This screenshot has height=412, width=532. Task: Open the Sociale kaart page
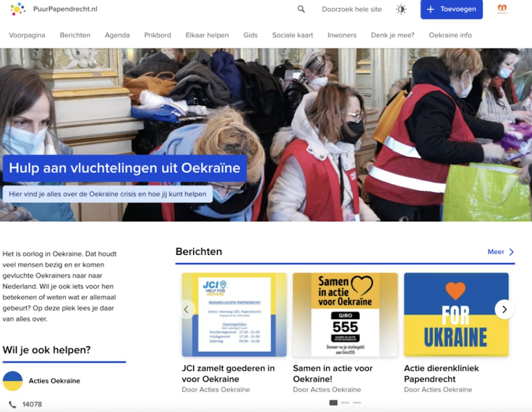pyautogui.click(x=293, y=35)
